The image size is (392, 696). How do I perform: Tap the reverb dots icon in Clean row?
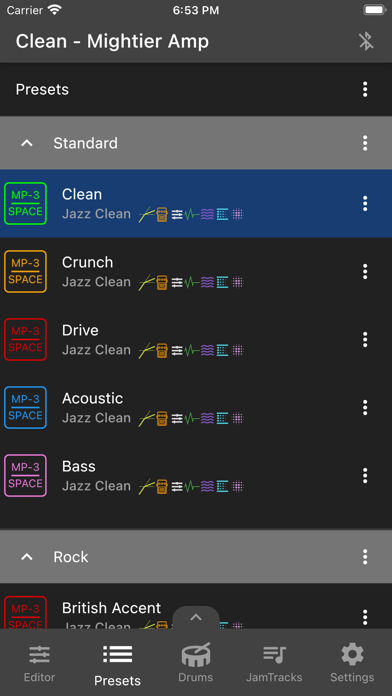pyautogui.click(x=238, y=215)
